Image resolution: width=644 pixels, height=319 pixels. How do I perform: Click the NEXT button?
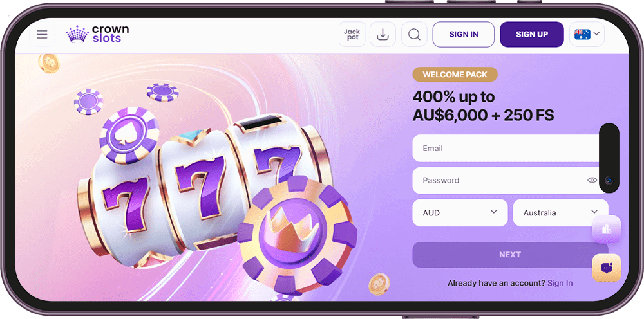click(x=510, y=255)
